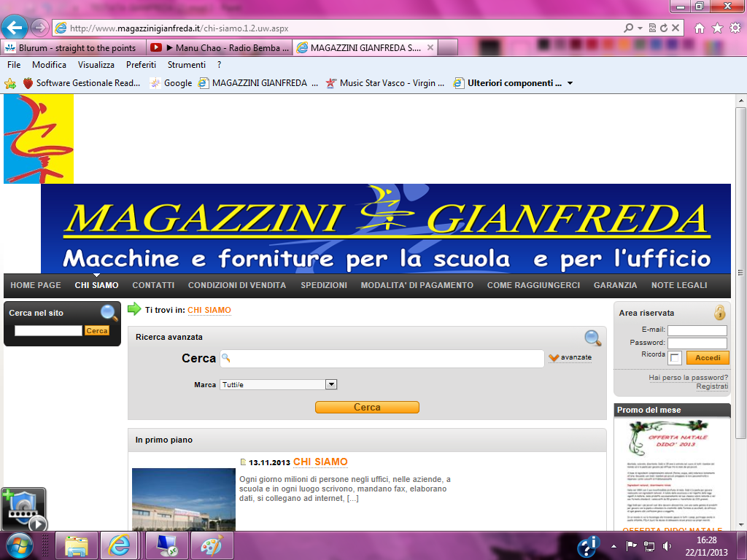The height and width of the screenshot is (560, 747).
Task: Refresh the page with the reload icon
Action: (664, 28)
